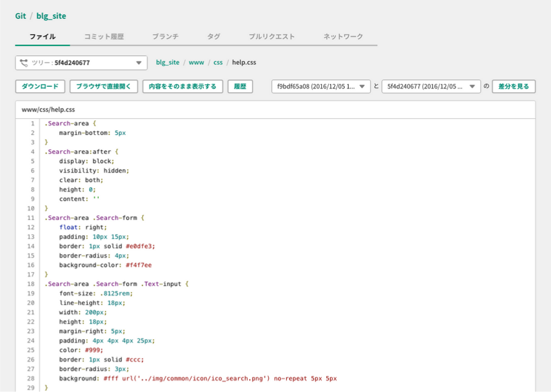Viewport: 551px width, 392px height.
Task: Click the ダウンロード button
Action: tap(40, 86)
